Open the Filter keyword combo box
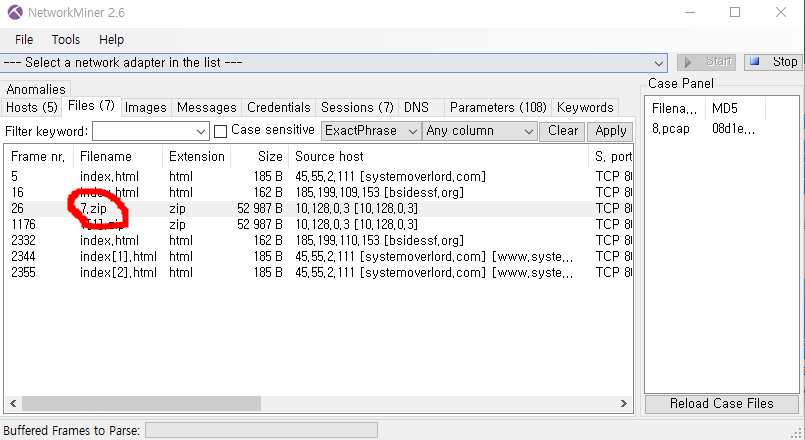 pos(151,131)
